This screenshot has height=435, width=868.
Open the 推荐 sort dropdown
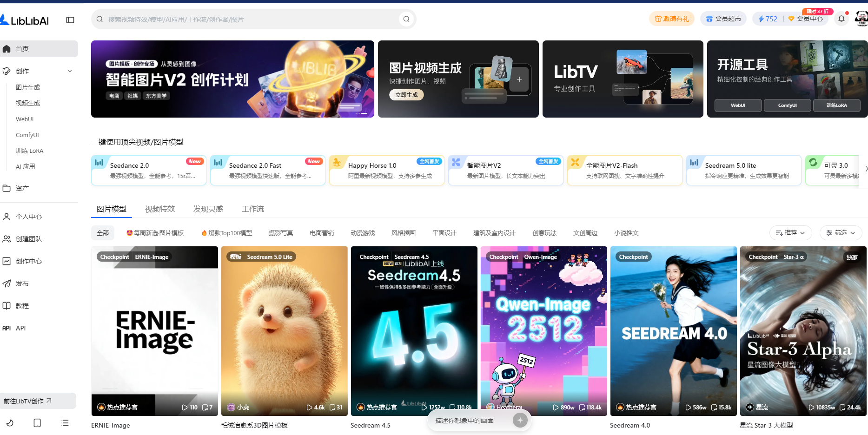coord(791,233)
